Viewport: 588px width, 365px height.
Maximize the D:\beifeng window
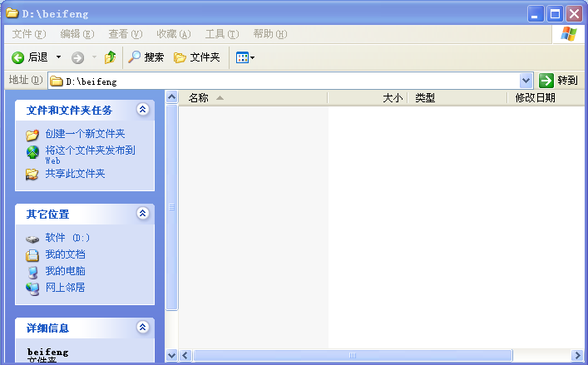[x=555, y=14]
